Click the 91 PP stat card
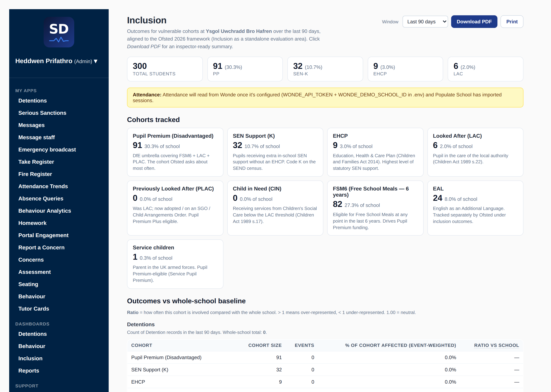The height and width of the screenshot is (392, 551). click(245, 69)
